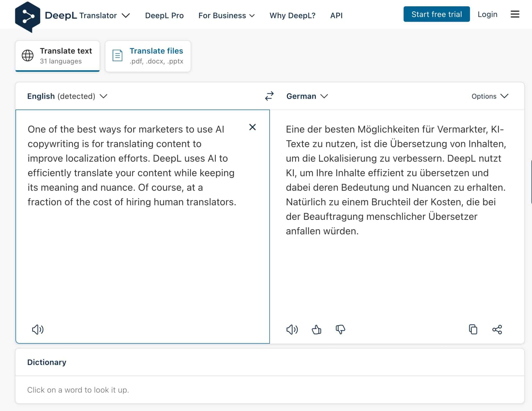Copy the German translation
The height and width of the screenshot is (411, 532).
[473, 329]
